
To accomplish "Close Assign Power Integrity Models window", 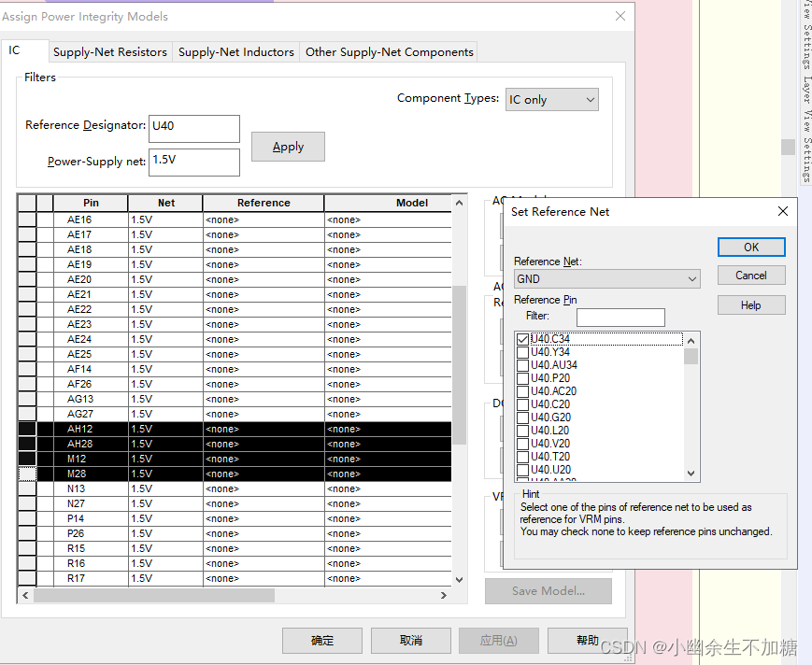I will [620, 16].
